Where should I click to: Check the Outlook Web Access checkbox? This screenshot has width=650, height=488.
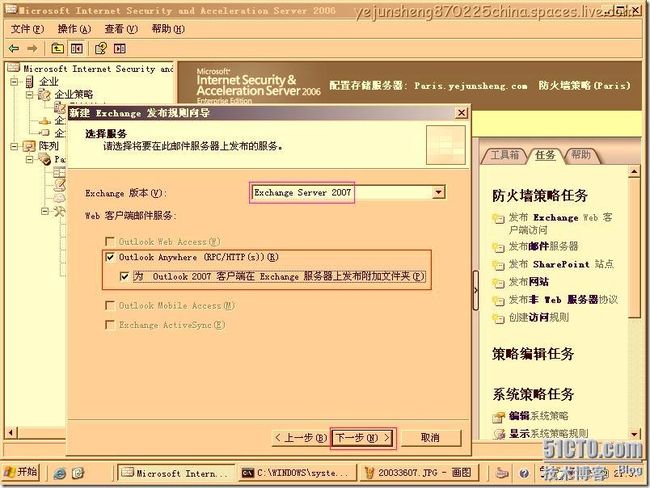click(110, 241)
